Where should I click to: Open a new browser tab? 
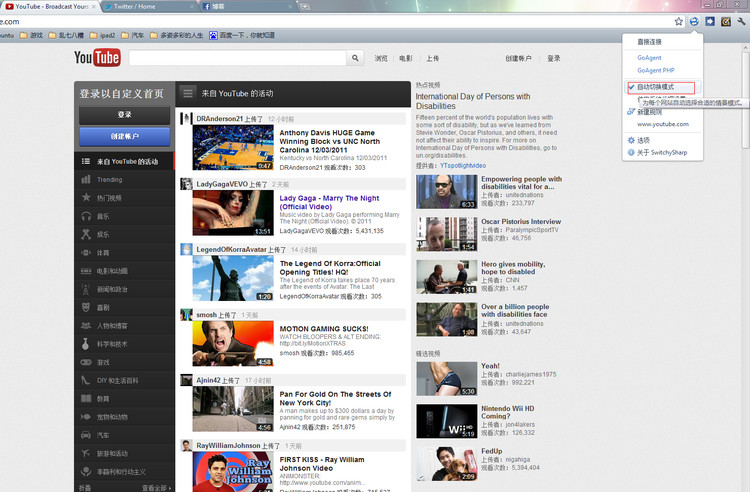pos(305,6)
